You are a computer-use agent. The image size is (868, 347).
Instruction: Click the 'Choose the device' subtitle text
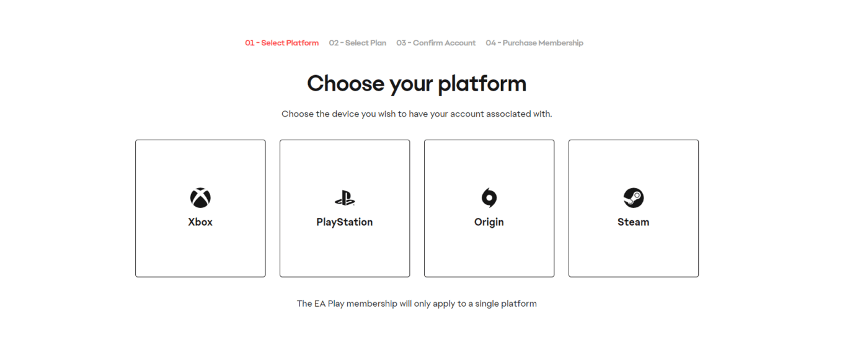coord(417,114)
